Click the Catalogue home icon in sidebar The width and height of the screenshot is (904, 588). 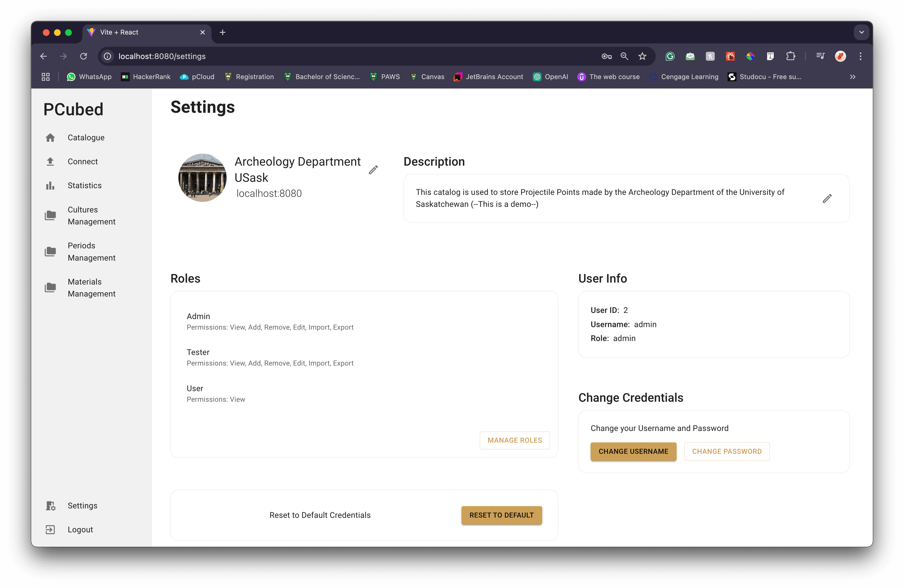[x=50, y=138]
